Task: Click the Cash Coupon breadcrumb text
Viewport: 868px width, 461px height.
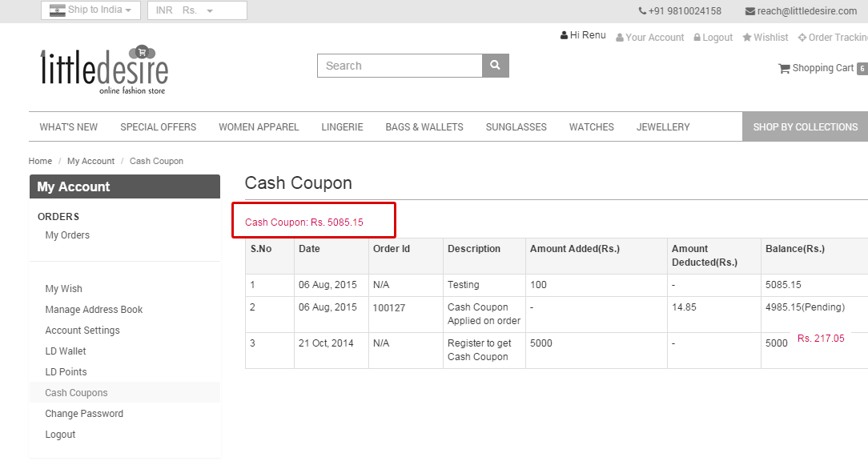Action: [156, 161]
